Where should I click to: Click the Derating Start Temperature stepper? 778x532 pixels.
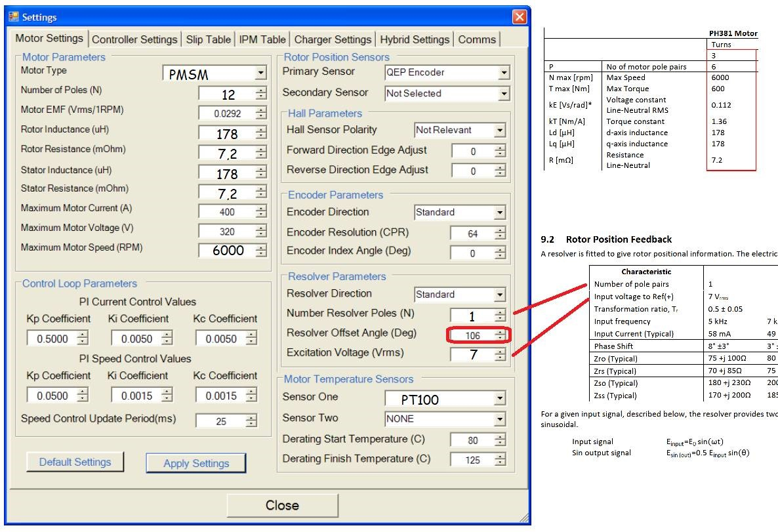tap(500, 440)
